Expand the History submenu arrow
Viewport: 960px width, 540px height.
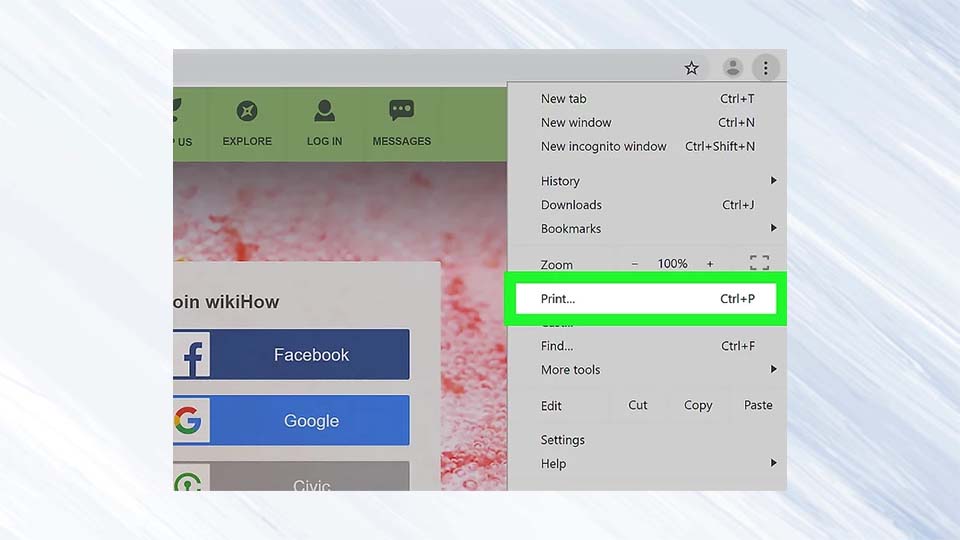point(773,180)
